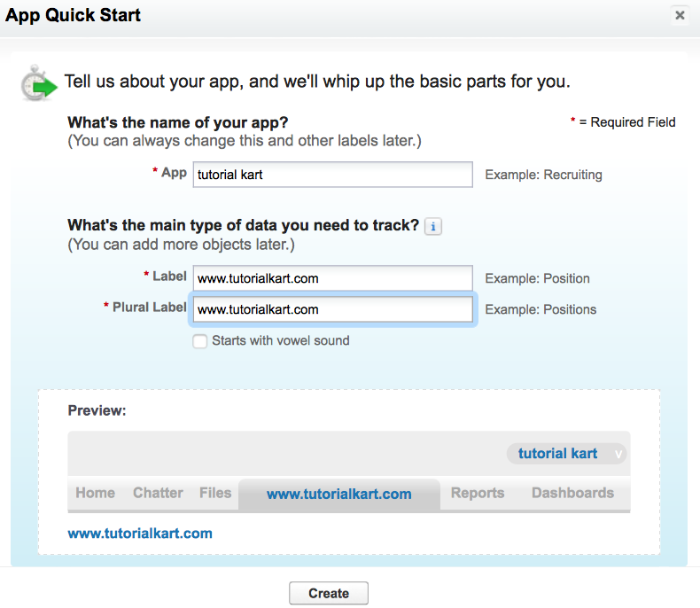
Task: Select the Files tab in preview
Action: (x=215, y=493)
